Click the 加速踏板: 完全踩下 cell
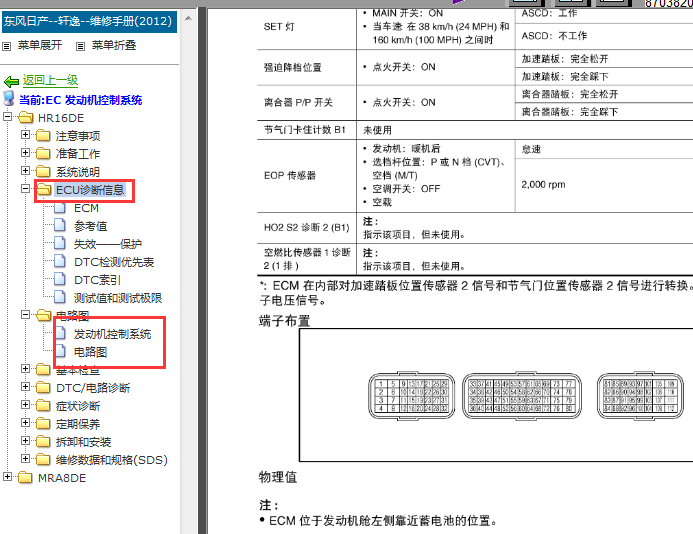Image resolution: width=693 pixels, height=534 pixels. click(x=604, y=77)
